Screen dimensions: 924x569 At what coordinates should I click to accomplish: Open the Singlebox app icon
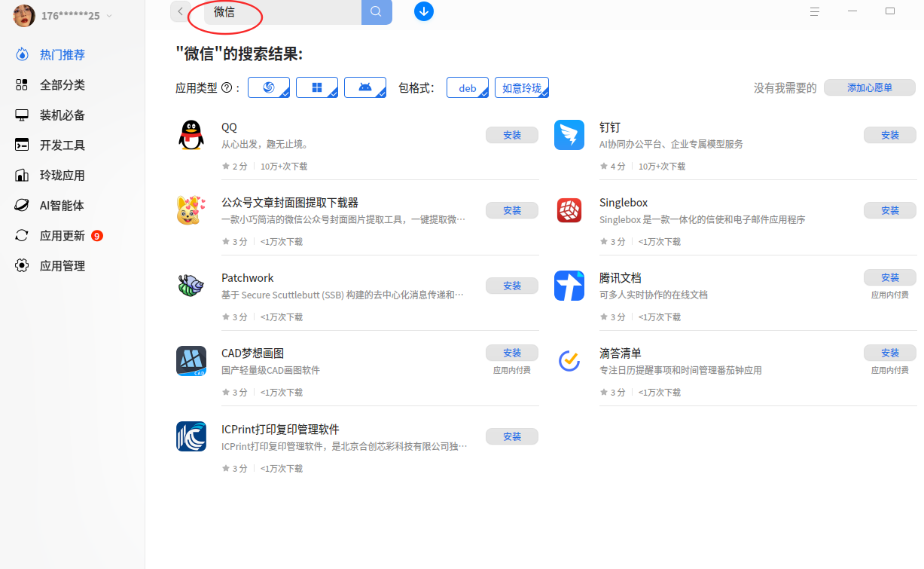point(569,210)
